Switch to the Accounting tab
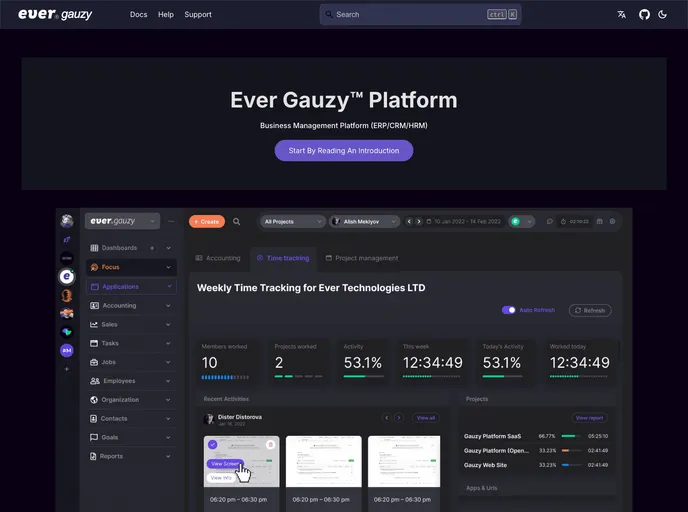 (x=218, y=258)
